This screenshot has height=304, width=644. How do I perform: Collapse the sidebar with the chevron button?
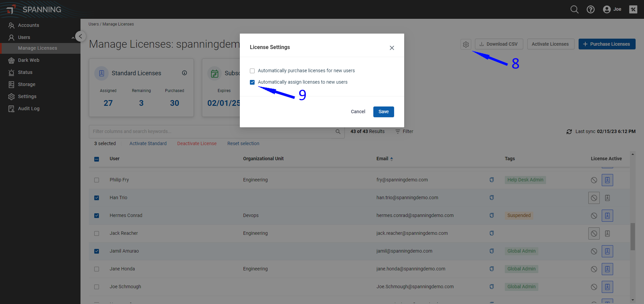click(80, 36)
